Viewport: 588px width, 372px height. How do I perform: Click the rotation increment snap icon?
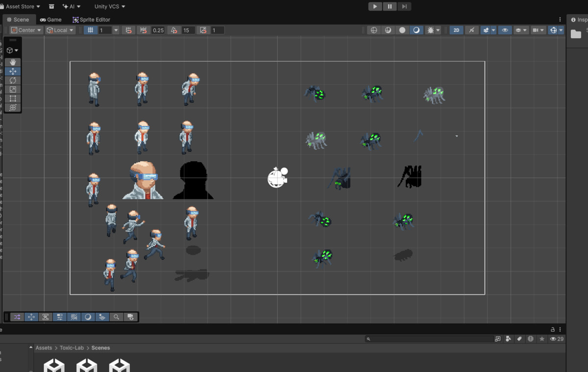(x=174, y=30)
